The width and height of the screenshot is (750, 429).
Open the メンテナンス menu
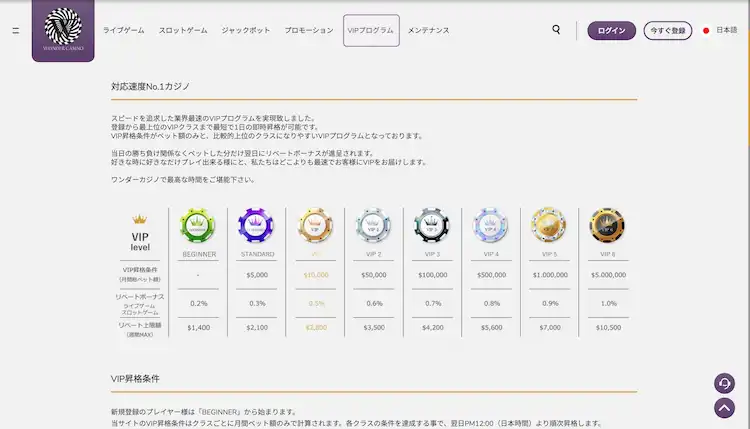(x=429, y=30)
